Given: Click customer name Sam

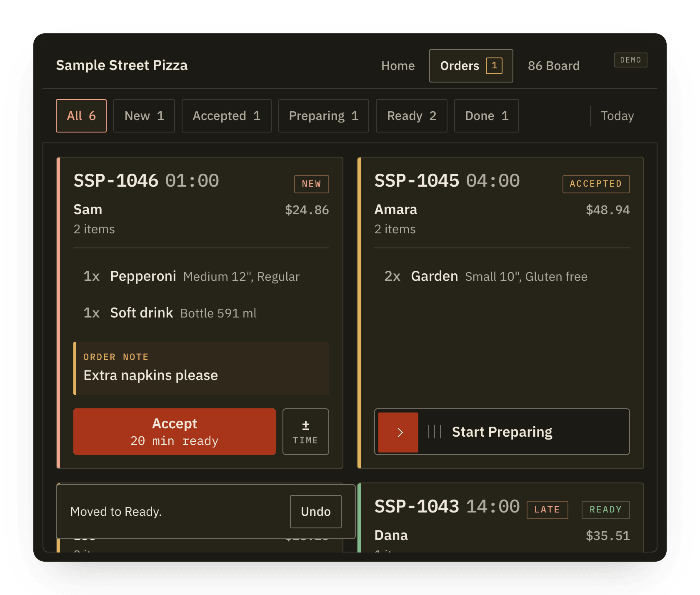Looking at the screenshot, I should 88,210.
